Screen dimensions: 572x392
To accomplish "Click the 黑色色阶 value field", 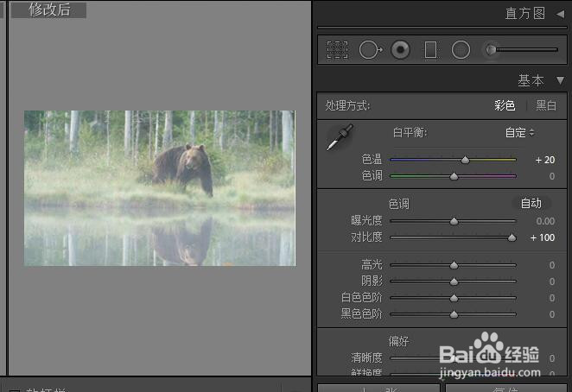I will point(552,314).
